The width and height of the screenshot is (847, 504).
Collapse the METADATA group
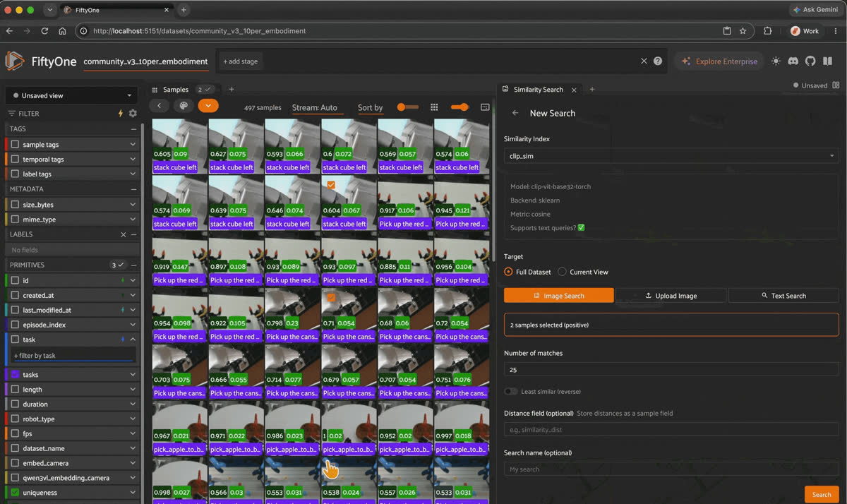click(133, 189)
